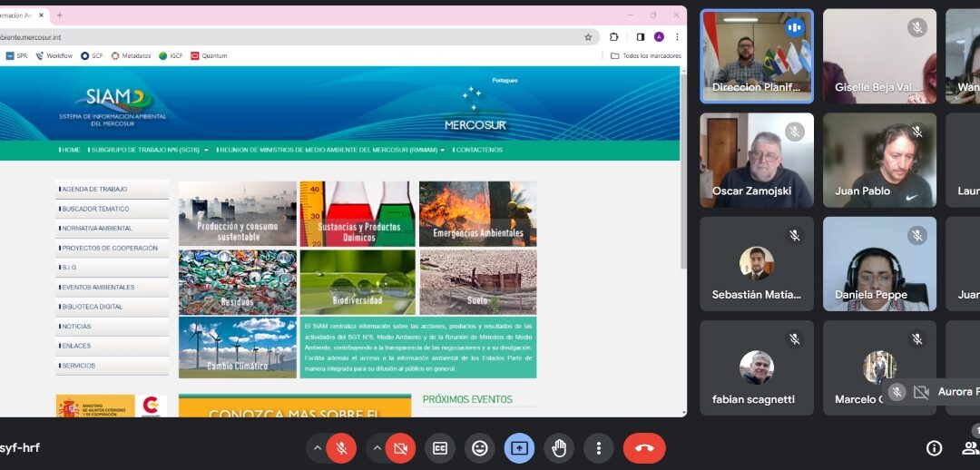Open Noticias section

(x=112, y=327)
